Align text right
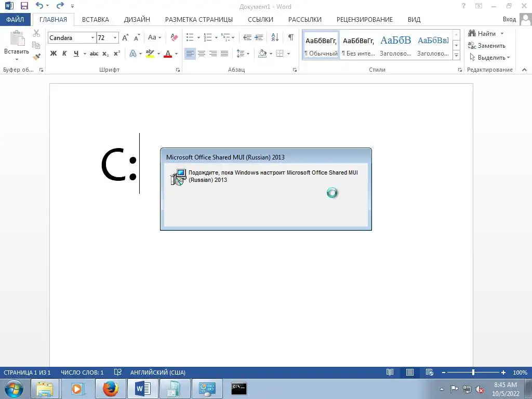Image resolution: width=532 pixels, height=399 pixels. (x=213, y=54)
